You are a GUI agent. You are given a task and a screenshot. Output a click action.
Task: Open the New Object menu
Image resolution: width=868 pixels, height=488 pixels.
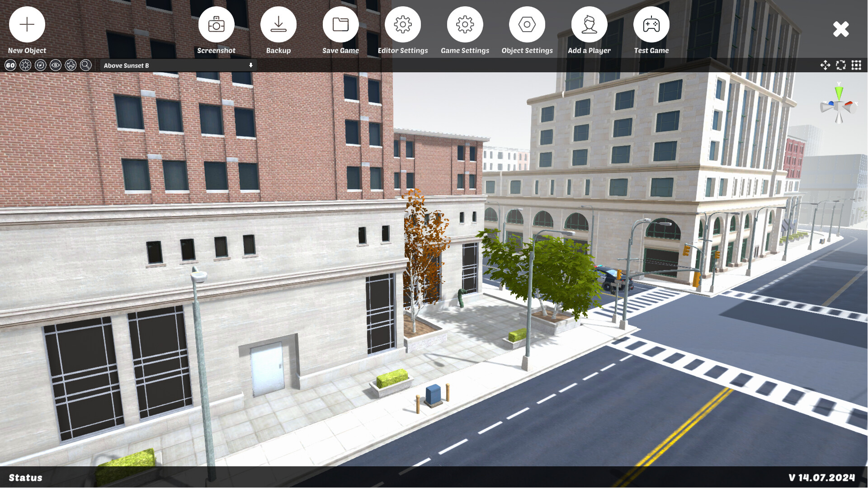click(x=27, y=24)
